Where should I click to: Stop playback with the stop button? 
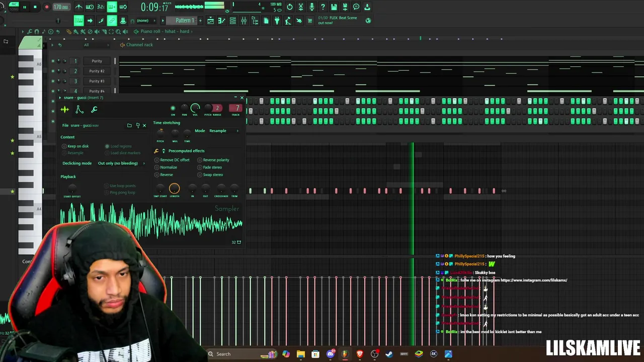[35, 7]
